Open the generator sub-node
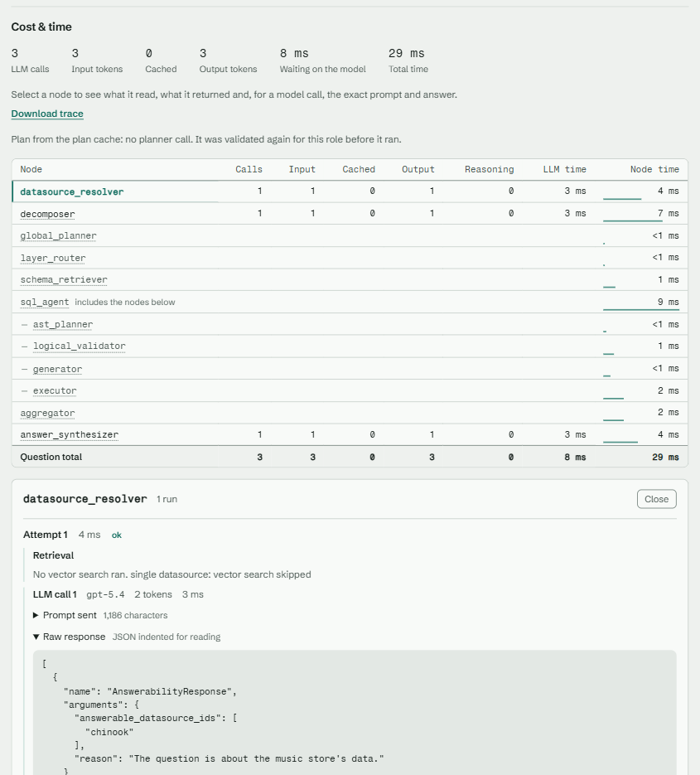Image resolution: width=700 pixels, height=775 pixels. [x=57, y=369]
